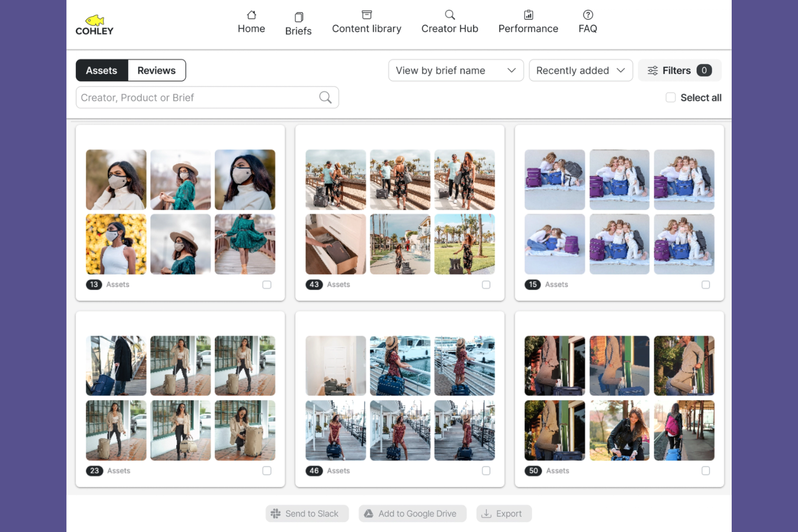Expand View by brief name dropdown
The height and width of the screenshot is (532, 798).
(x=456, y=71)
